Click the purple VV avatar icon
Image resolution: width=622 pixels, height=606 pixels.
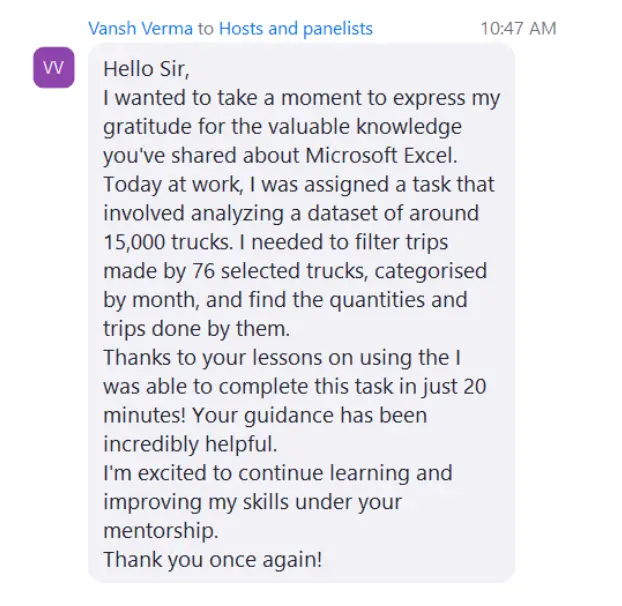(x=54, y=67)
